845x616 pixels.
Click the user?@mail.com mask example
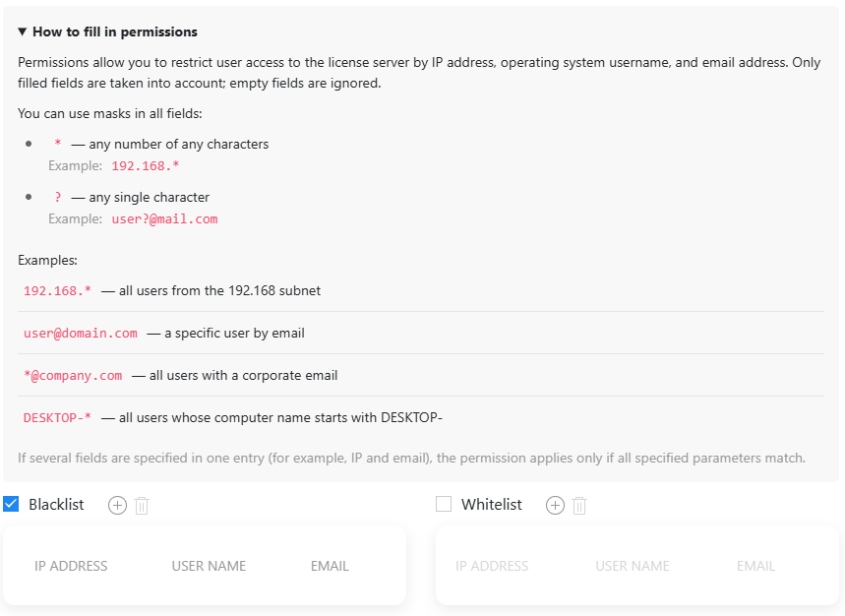[164, 219]
